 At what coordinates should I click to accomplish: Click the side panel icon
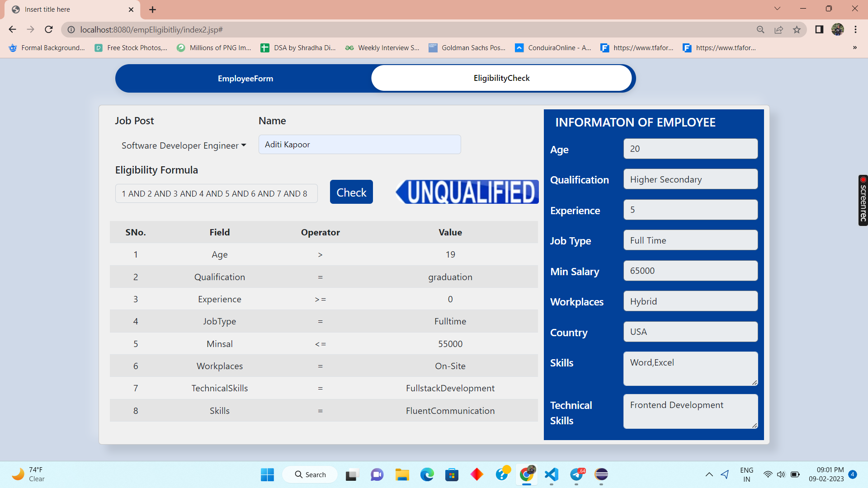[x=819, y=29]
